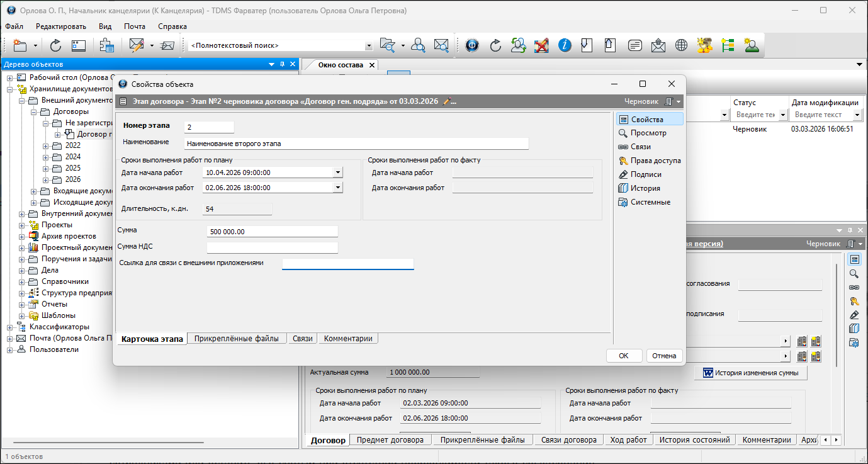
Task: Switch to Прикреплённые файлы tab in dialog
Action: click(x=236, y=339)
